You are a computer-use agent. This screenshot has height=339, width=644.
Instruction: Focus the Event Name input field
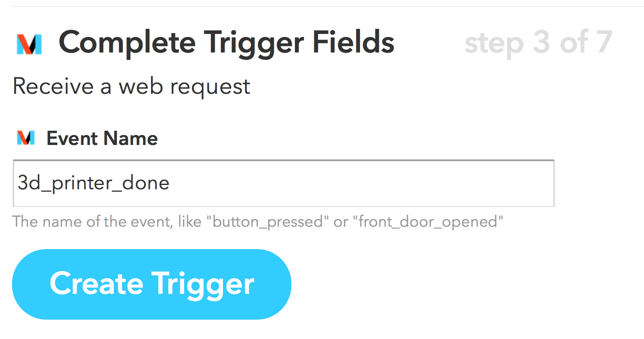point(283,184)
